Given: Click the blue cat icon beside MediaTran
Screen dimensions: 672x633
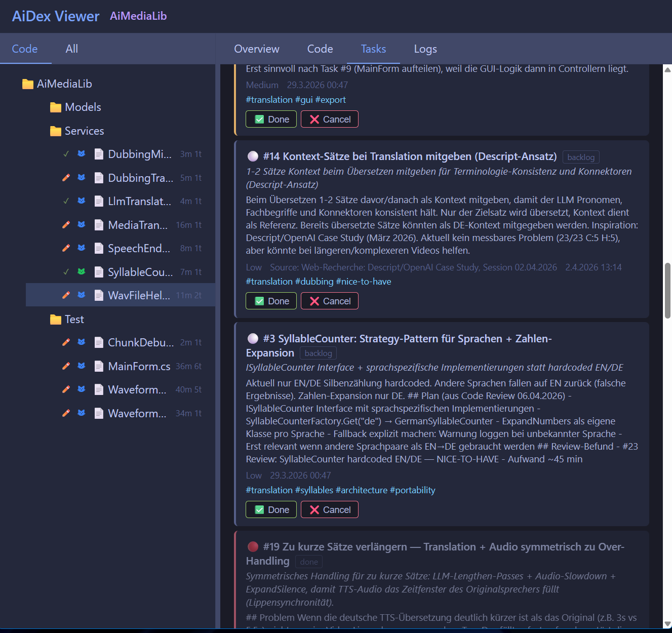Looking at the screenshot, I should click(x=82, y=225).
